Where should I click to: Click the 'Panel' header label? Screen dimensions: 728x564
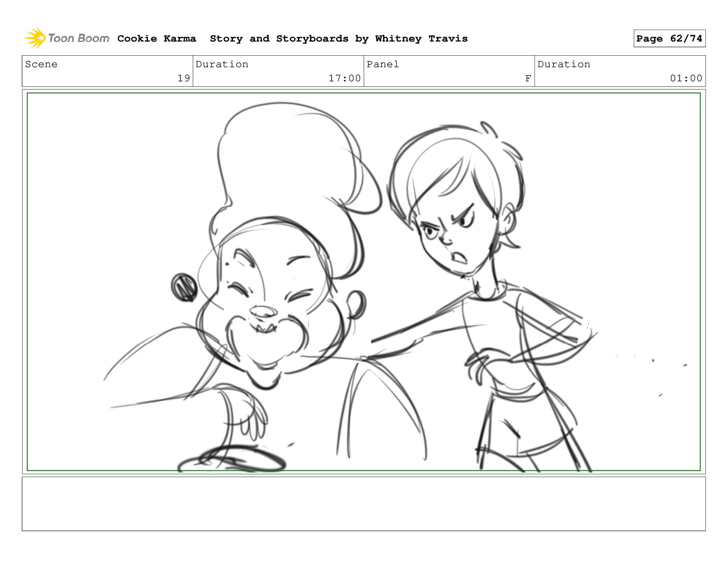point(383,64)
